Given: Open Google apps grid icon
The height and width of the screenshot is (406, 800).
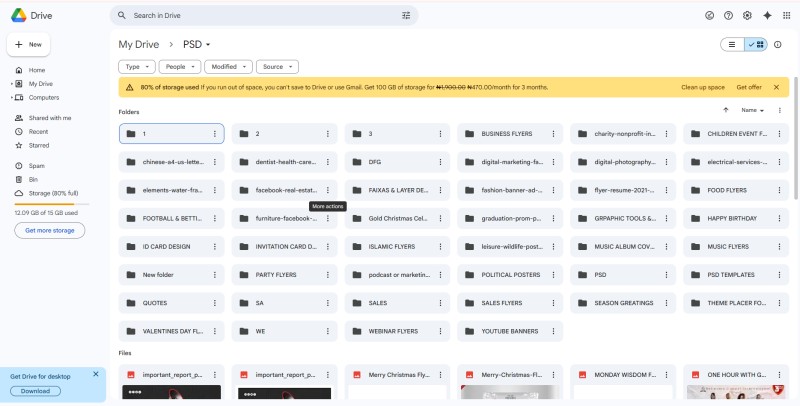Looking at the screenshot, I should tap(786, 15).
